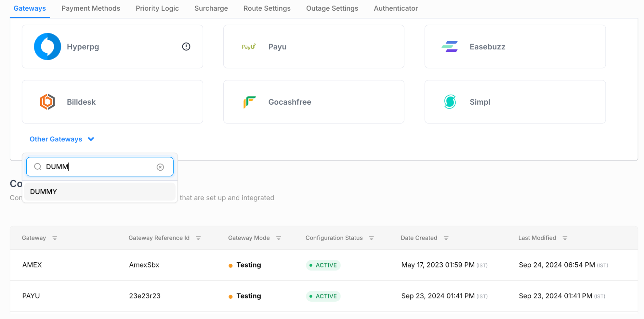Open the Priority Logic tab
Viewport: 644px width, 319px height.
click(x=157, y=8)
